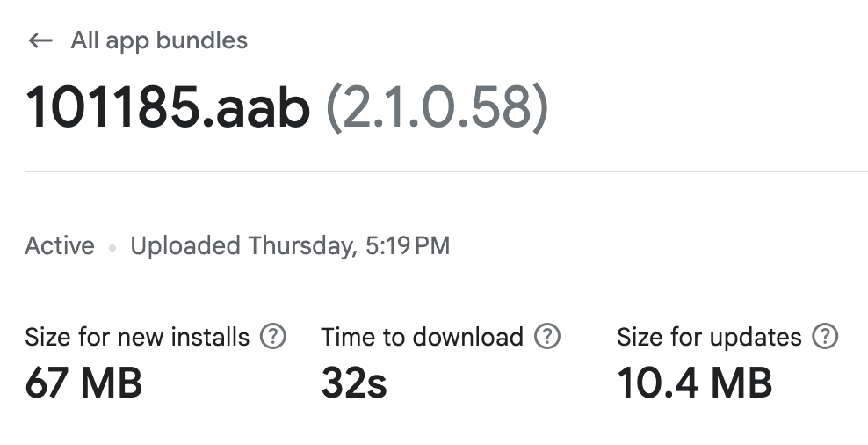Open the Time to download help icon
The width and height of the screenshot is (868, 445).
pyautogui.click(x=548, y=336)
